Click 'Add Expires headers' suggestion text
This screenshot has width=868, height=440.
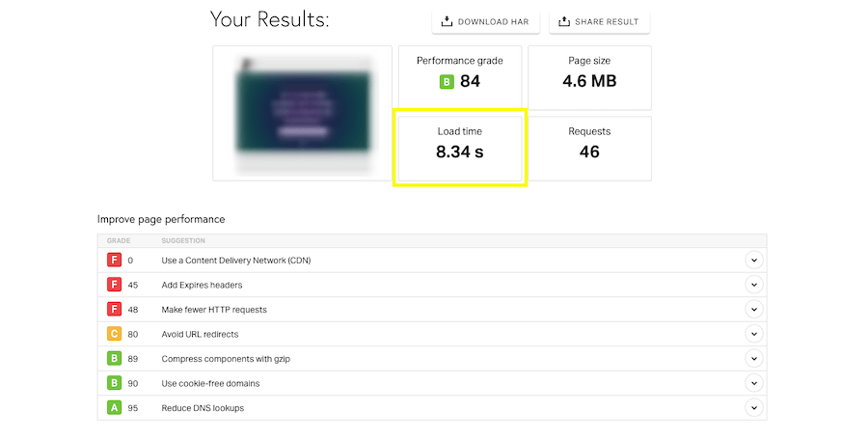203,285
